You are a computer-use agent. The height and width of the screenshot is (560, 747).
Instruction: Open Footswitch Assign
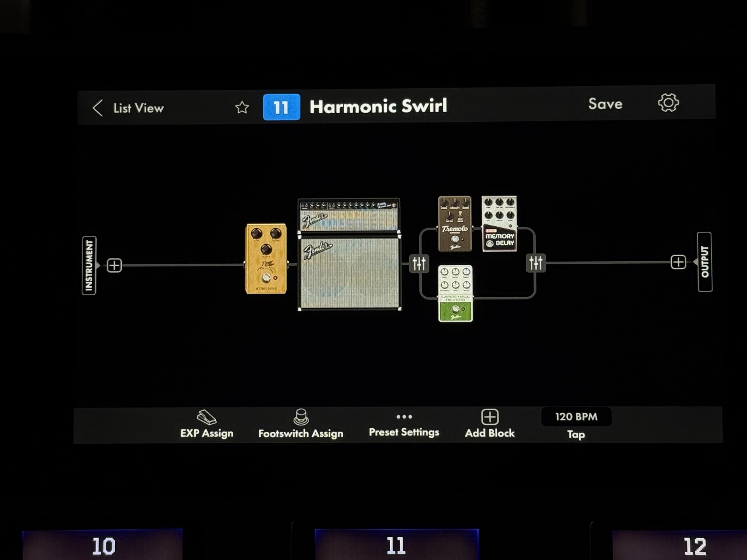[301, 424]
